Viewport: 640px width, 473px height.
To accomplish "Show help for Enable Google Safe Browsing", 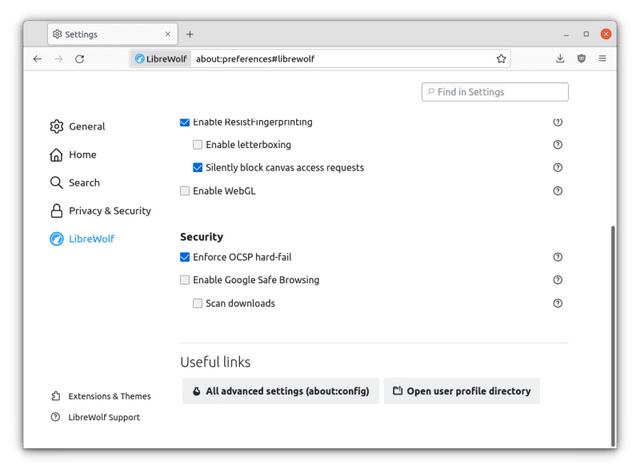I will (x=558, y=280).
